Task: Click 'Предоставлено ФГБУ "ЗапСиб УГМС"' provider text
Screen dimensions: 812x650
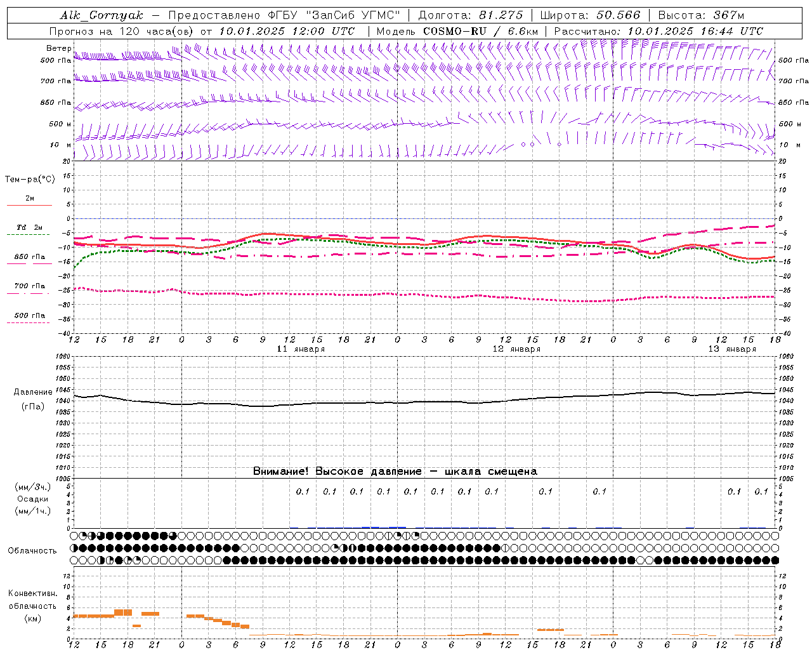Action: [x=285, y=15]
